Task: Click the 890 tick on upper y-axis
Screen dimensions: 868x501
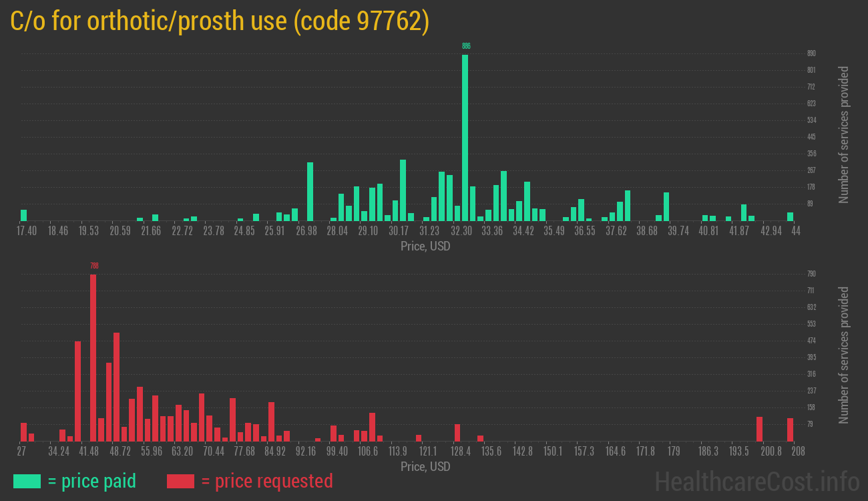Action: pos(811,53)
